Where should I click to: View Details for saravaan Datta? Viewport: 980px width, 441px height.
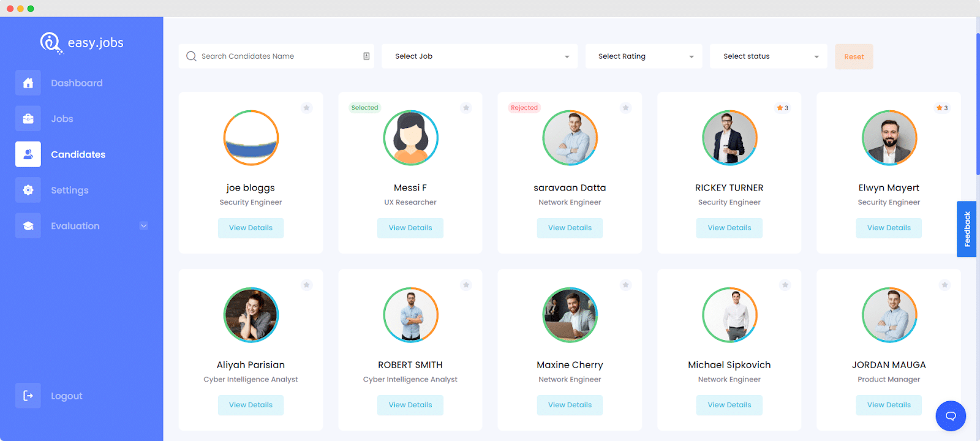[570, 228]
